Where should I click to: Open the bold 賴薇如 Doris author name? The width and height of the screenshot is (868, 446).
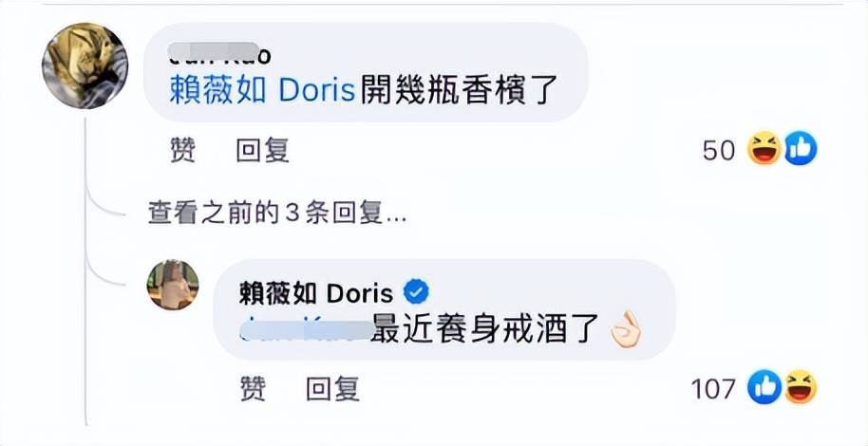coord(316,294)
